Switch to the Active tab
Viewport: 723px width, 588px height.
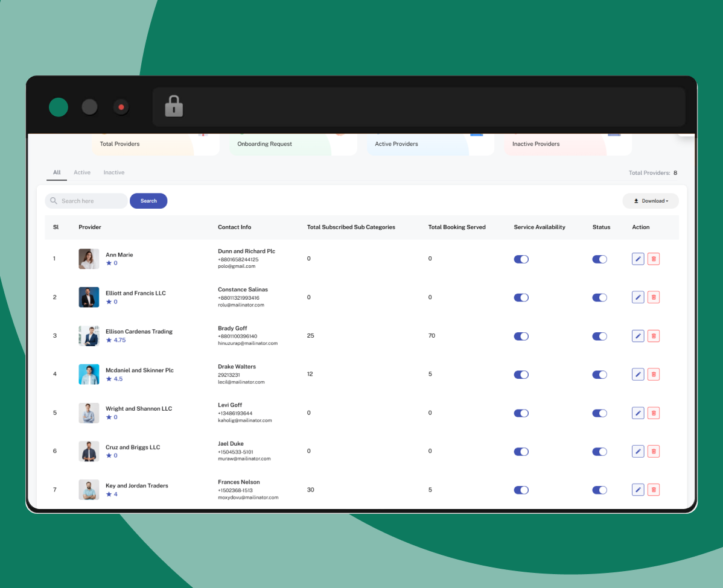82,172
